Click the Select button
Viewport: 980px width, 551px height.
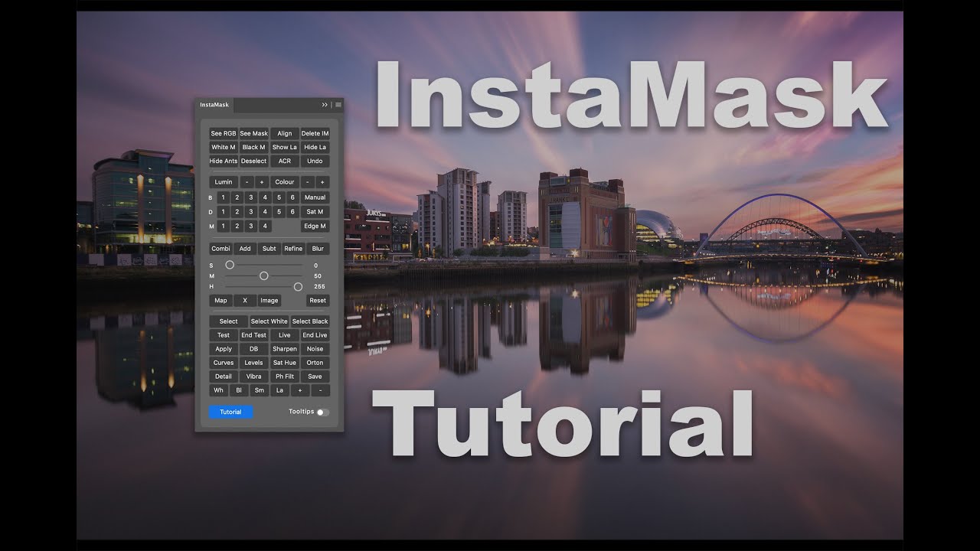228,321
